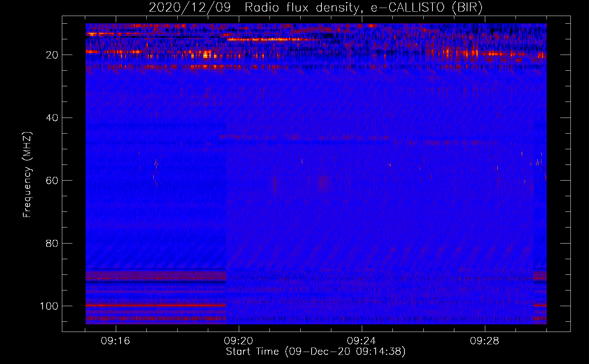Click the 09:20 time axis label
589x364 pixels.
(238, 341)
